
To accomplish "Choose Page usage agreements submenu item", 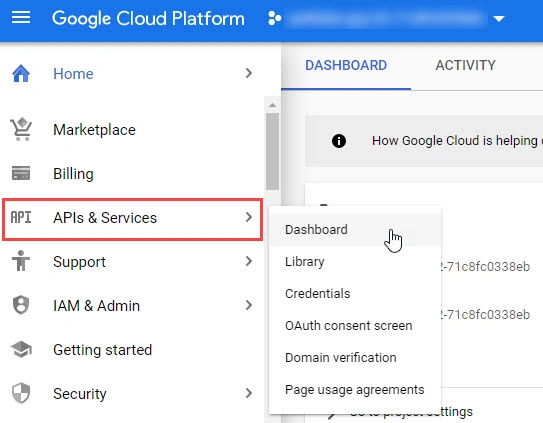I will point(355,390).
